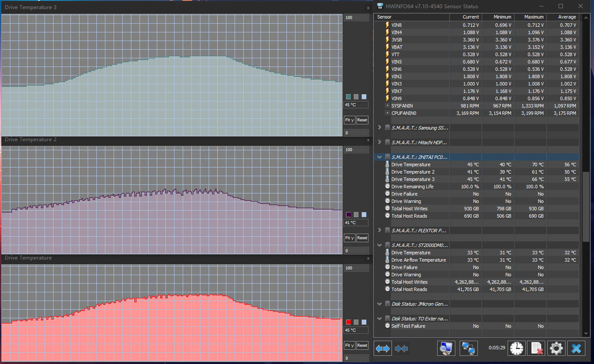This screenshot has height=364, width=594.
Task: Click the logging sheet icon with red X
Action: (x=537, y=349)
